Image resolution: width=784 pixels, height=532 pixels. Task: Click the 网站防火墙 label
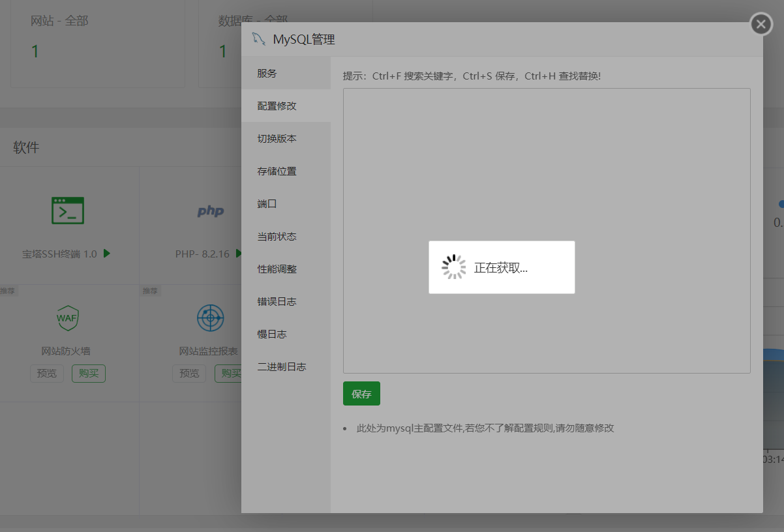point(66,351)
